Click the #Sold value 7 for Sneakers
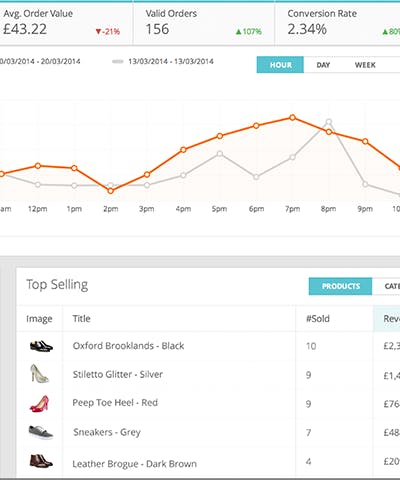The width and height of the screenshot is (400, 480). click(x=309, y=433)
